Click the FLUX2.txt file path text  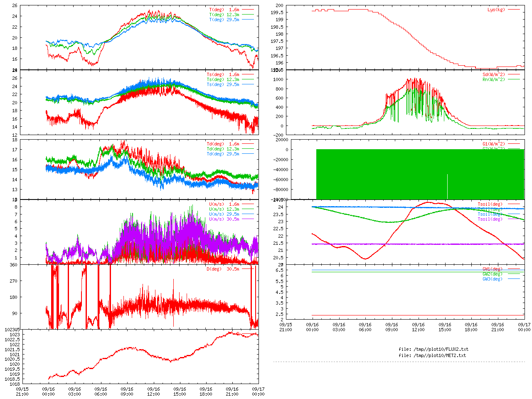(433, 349)
